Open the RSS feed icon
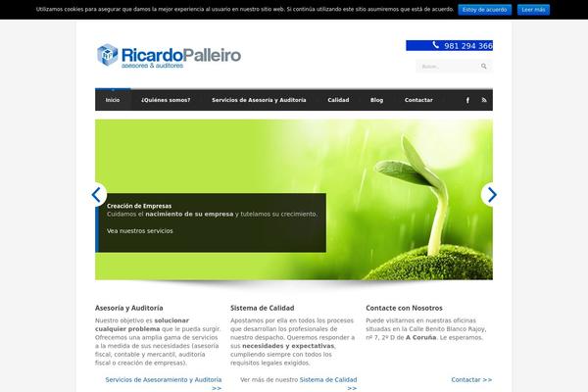Viewport: 588px width, 392px height. point(484,100)
